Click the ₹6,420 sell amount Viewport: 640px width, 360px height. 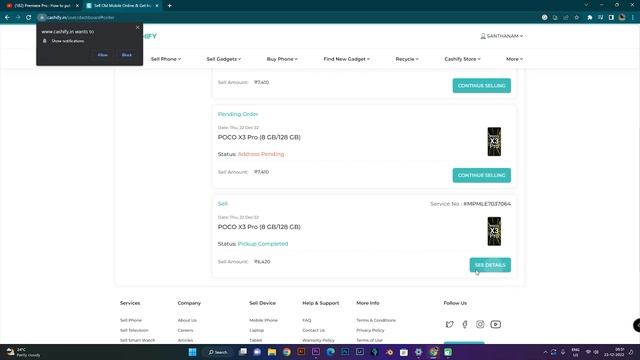tap(262, 262)
